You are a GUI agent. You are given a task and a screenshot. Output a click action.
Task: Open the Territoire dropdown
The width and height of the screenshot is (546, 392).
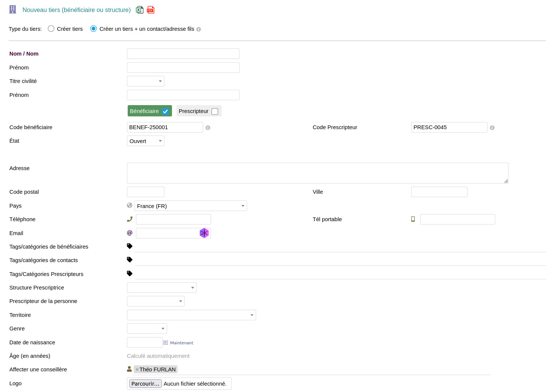coord(192,315)
